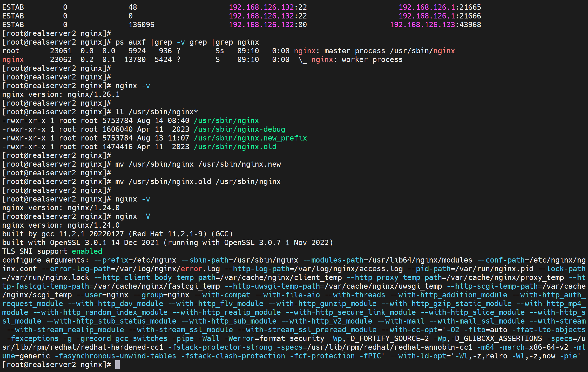
Task: Click the 192.168.126.132:80 local address
Action: [268, 25]
